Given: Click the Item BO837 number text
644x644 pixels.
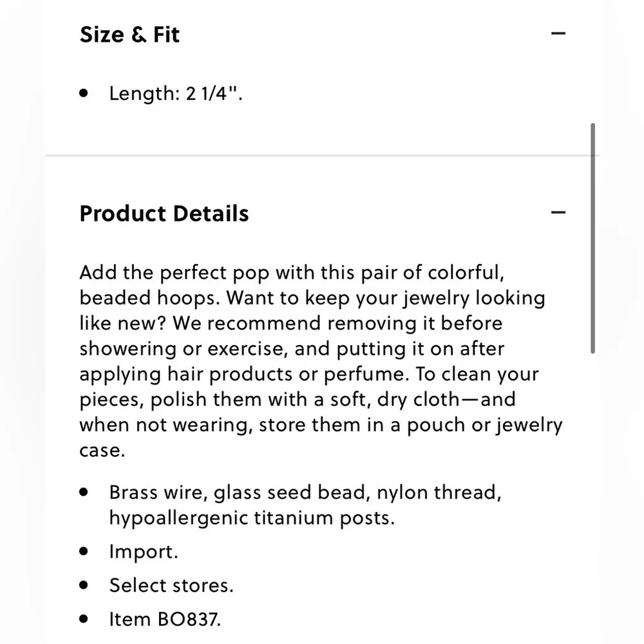Looking at the screenshot, I should [165, 620].
